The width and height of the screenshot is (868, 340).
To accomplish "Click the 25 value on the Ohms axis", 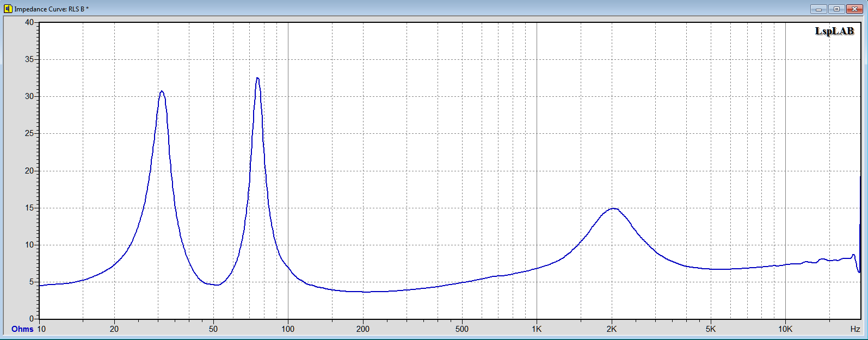I will click(x=29, y=133).
